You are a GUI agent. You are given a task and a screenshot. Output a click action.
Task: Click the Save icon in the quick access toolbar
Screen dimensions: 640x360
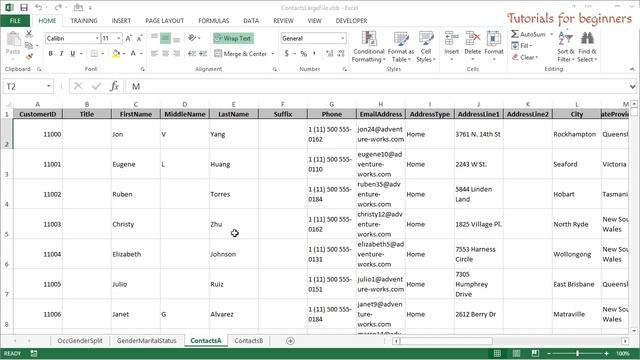click(24, 7)
